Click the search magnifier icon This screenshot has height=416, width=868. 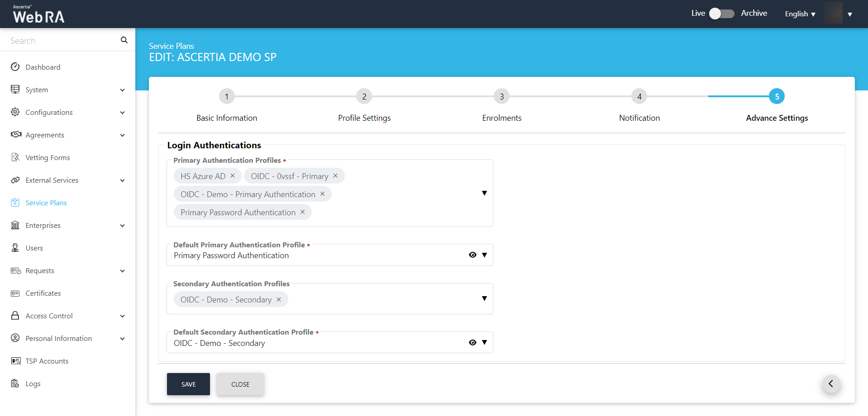point(124,40)
